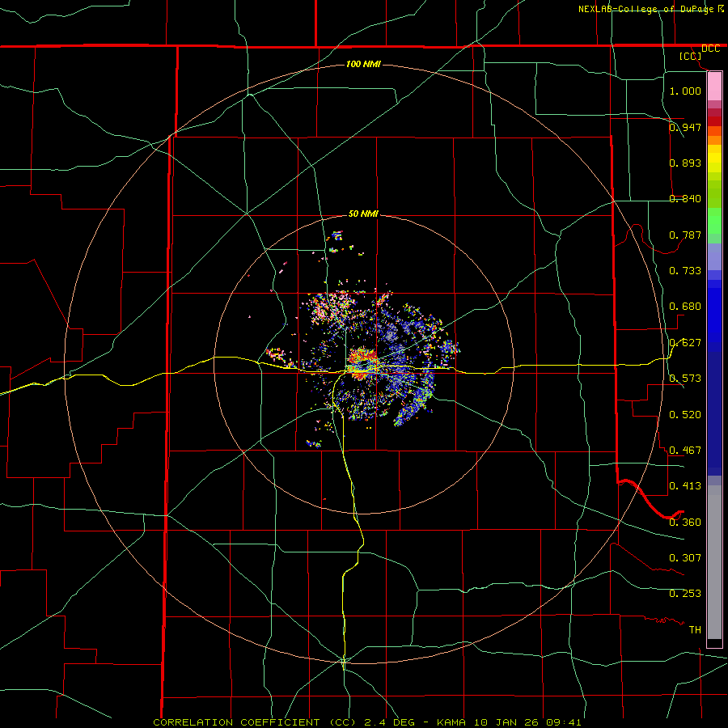Click the 0.307 scale value
This screenshot has height=728, width=728.
point(685,557)
